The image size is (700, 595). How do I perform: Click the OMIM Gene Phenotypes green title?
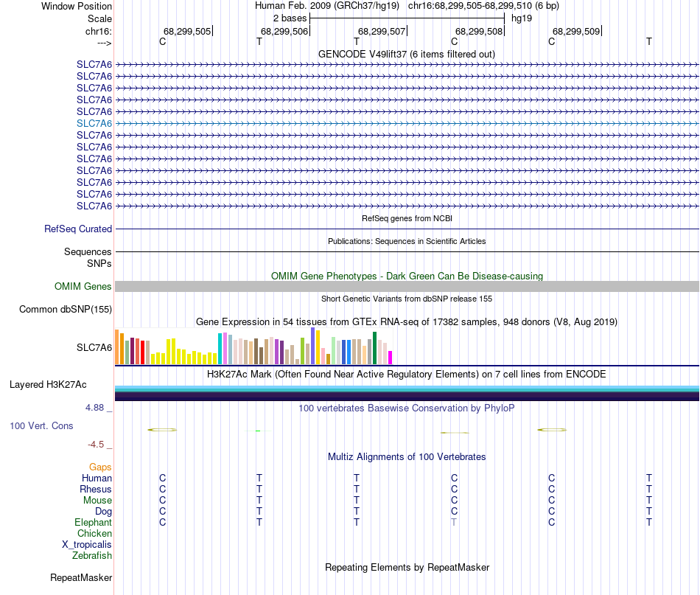point(407,276)
